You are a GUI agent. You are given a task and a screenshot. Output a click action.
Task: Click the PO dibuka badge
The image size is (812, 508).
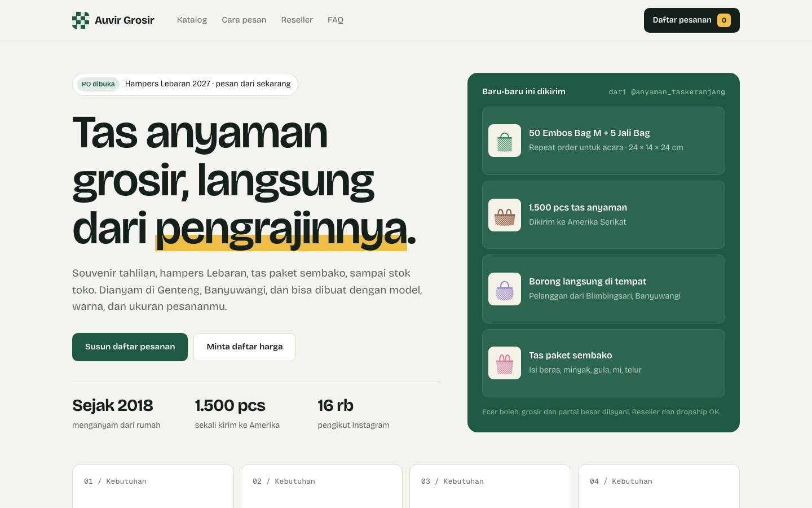(x=98, y=84)
